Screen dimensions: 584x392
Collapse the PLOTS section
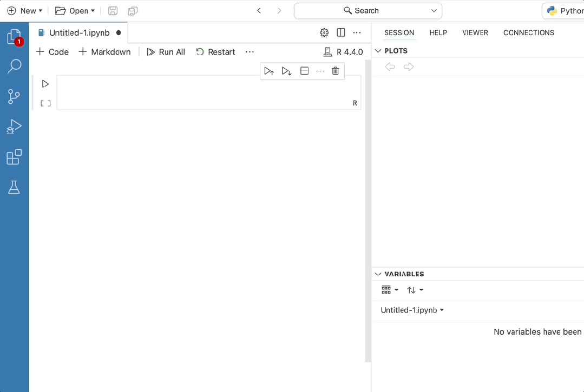pos(378,51)
